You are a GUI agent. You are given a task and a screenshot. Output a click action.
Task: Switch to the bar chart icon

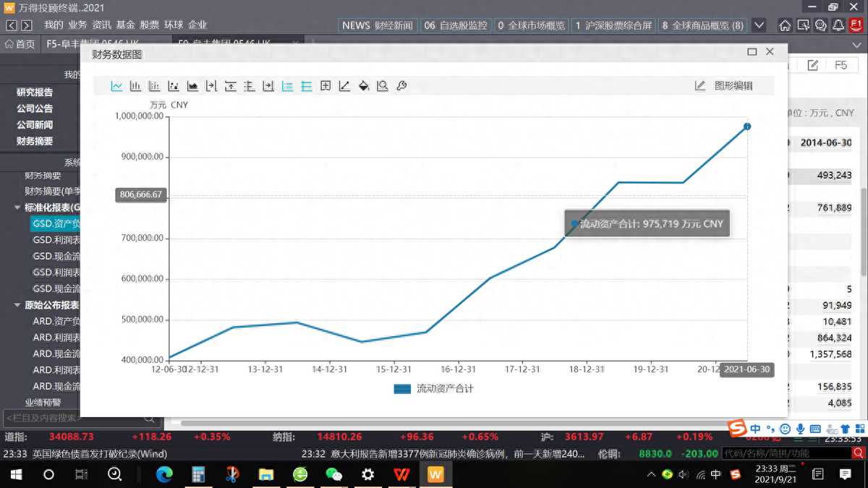pyautogui.click(x=135, y=86)
